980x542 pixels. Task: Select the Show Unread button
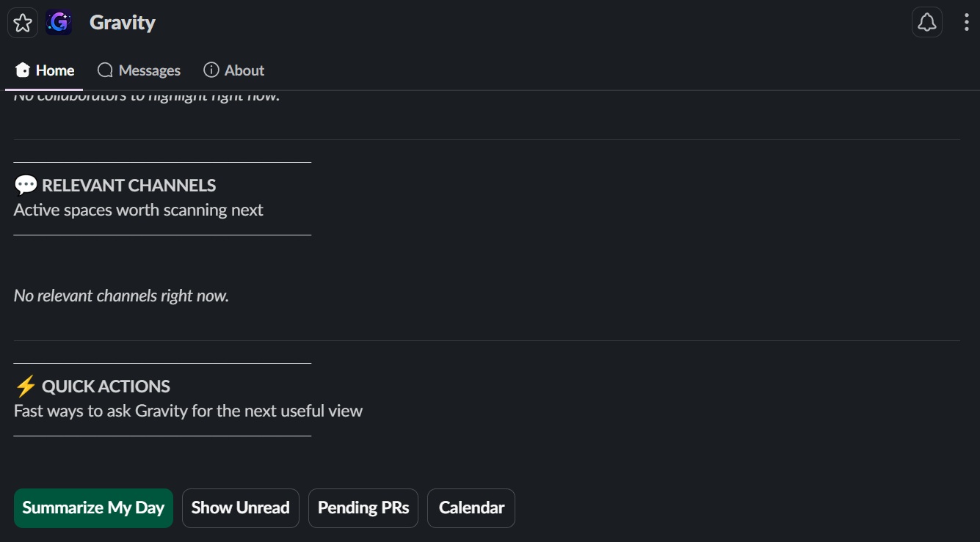pyautogui.click(x=241, y=508)
